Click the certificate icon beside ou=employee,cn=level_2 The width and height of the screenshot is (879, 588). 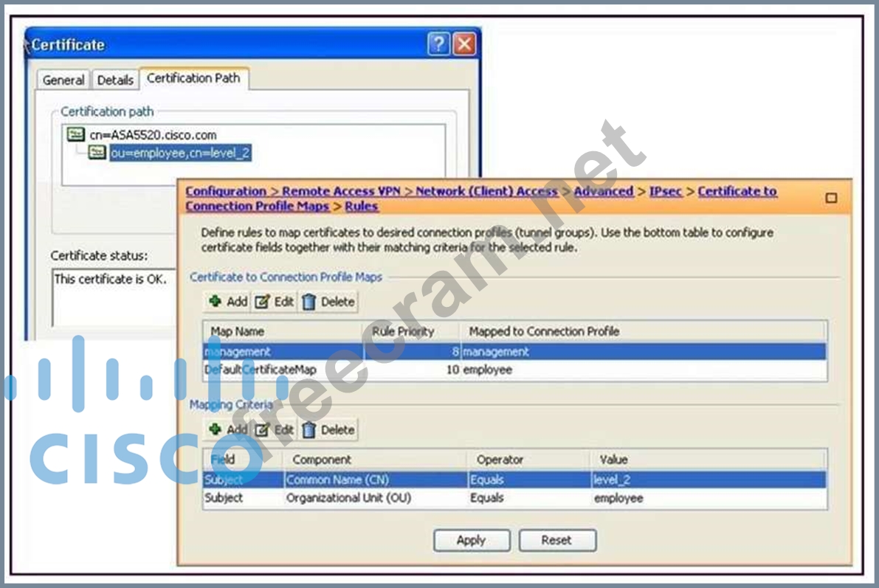coord(97,153)
